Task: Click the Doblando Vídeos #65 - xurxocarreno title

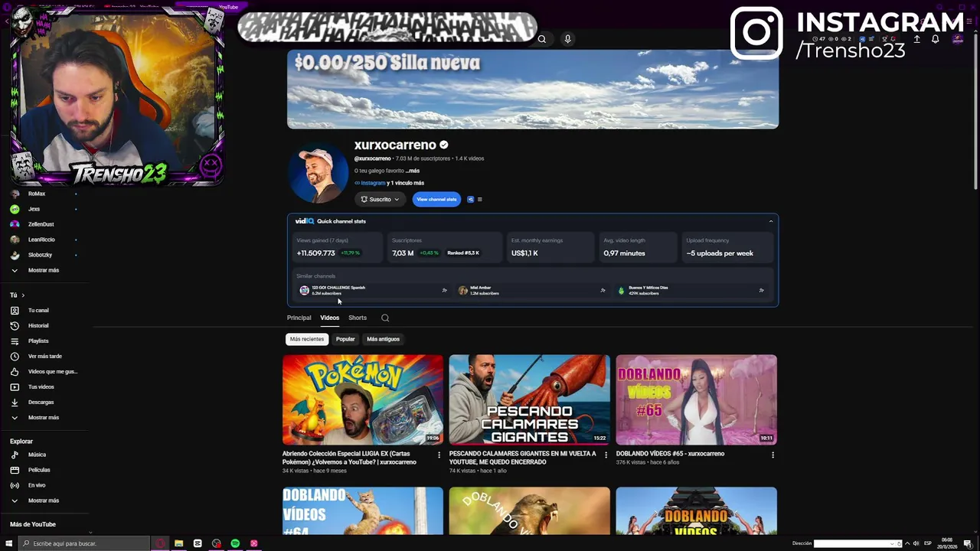Action: click(670, 454)
